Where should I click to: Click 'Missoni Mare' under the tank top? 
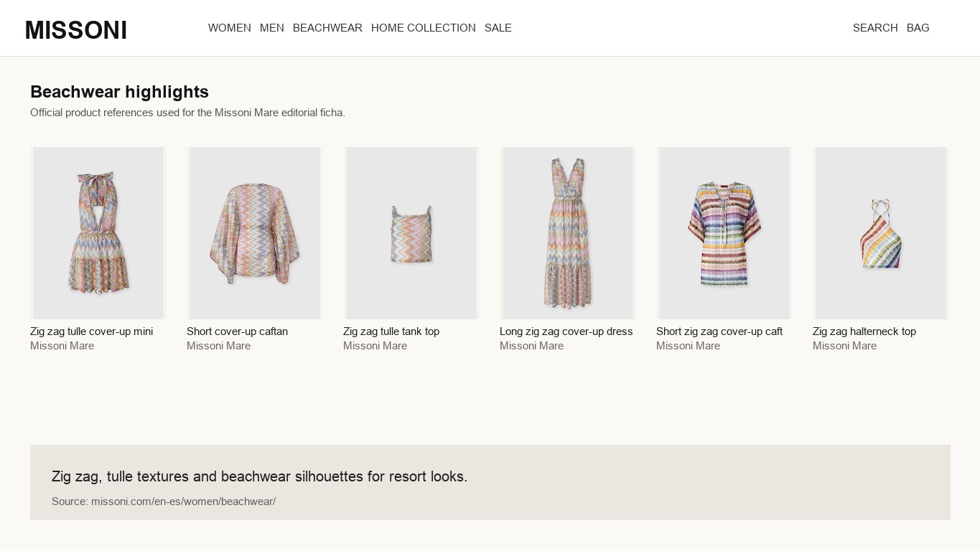click(375, 346)
